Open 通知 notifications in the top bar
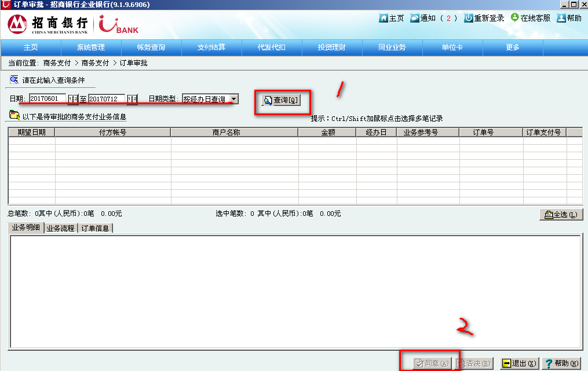The height and width of the screenshot is (371, 588). (415, 18)
